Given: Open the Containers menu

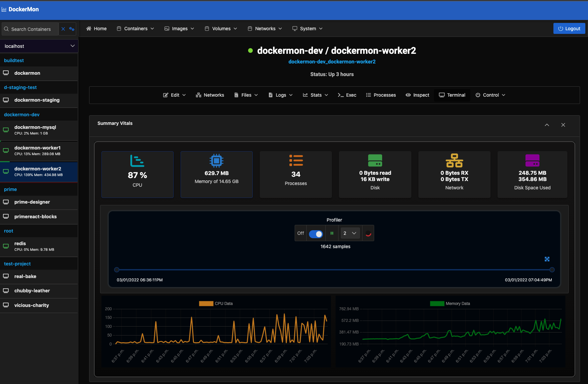Looking at the screenshot, I should pos(135,29).
